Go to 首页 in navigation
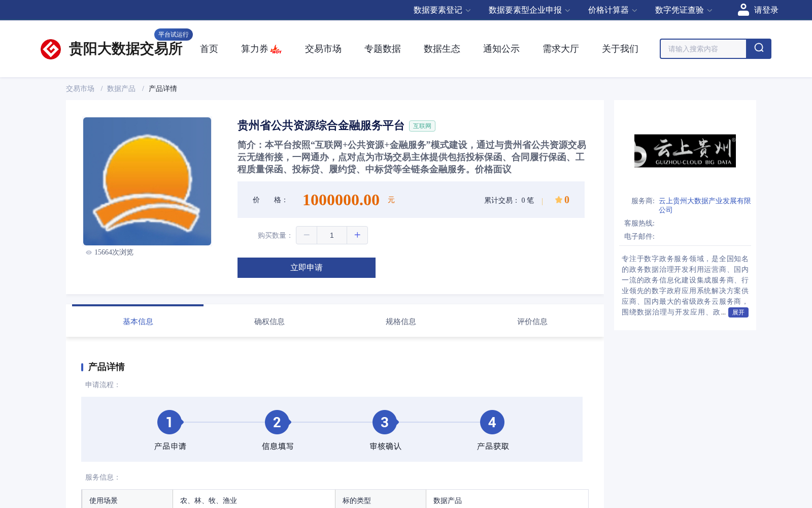This screenshot has height=508, width=812. pos(209,49)
